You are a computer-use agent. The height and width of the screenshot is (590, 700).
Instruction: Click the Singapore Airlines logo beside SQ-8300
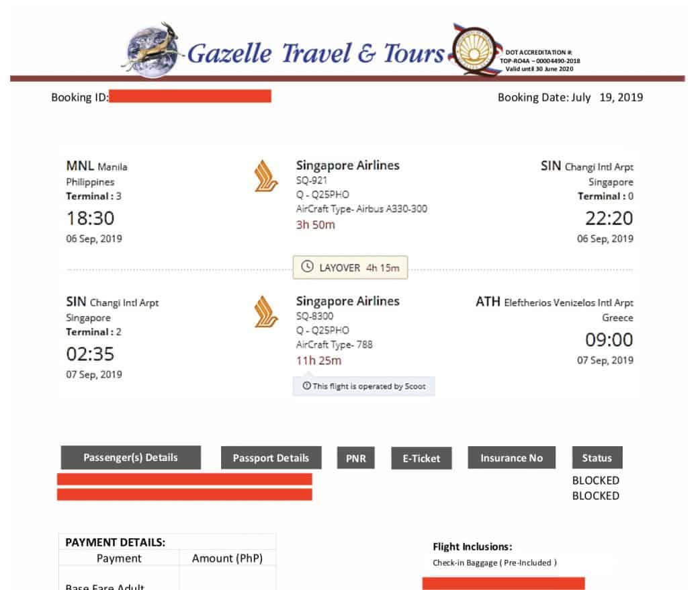(x=266, y=312)
